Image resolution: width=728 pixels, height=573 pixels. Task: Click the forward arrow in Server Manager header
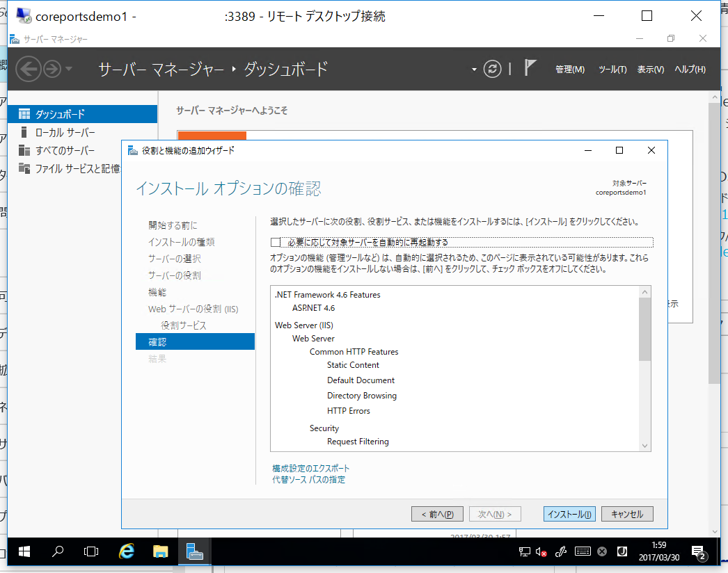click(x=52, y=69)
